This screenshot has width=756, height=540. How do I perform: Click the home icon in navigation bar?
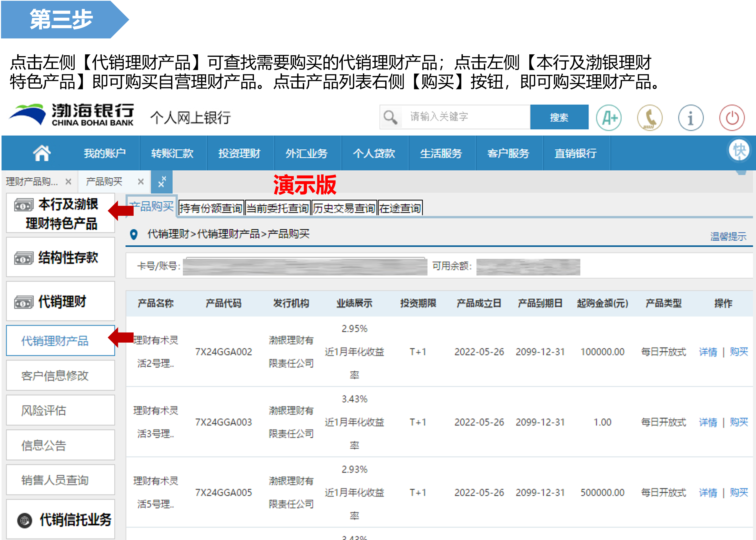pyautogui.click(x=42, y=153)
